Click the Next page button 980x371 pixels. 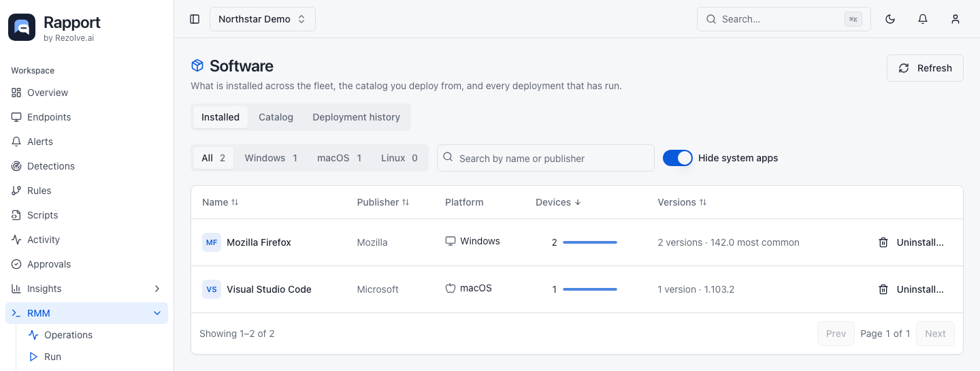click(x=935, y=334)
